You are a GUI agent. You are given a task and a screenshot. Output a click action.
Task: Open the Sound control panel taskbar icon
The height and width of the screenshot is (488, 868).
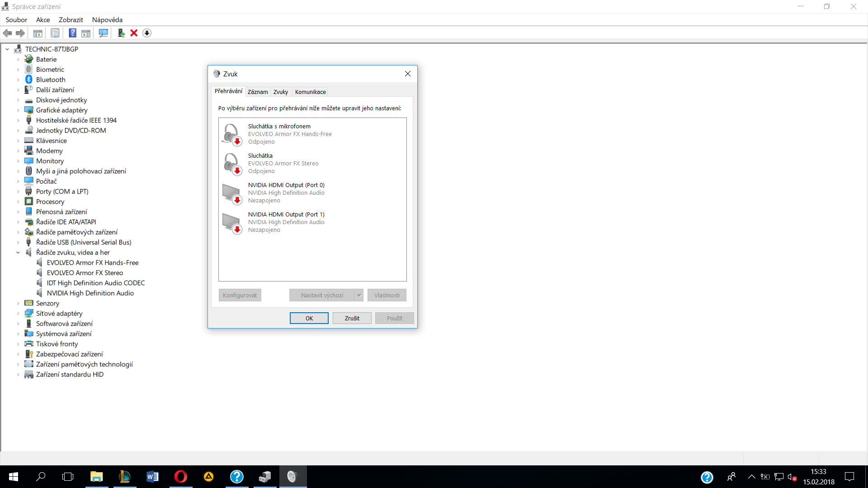point(293,477)
